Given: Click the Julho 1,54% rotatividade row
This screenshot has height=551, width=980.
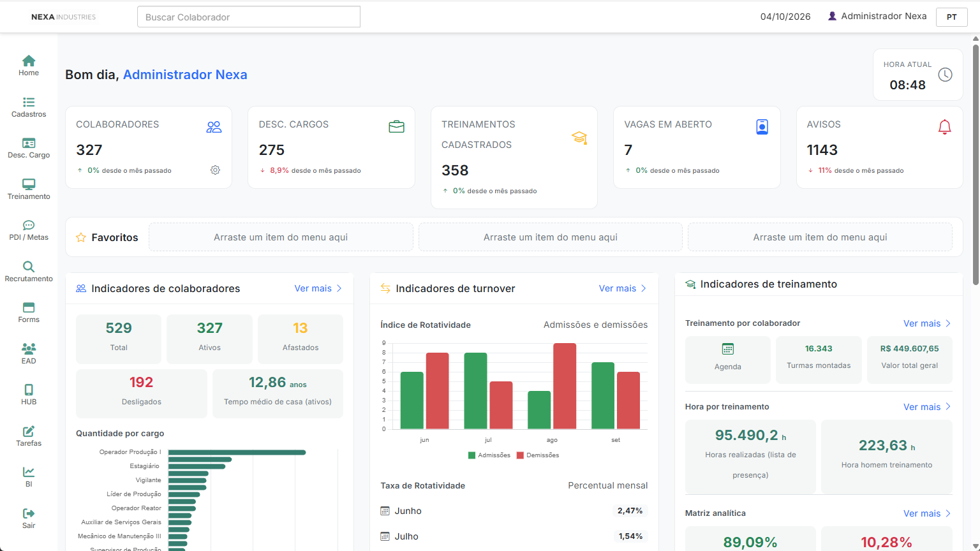Looking at the screenshot, I should pos(514,536).
